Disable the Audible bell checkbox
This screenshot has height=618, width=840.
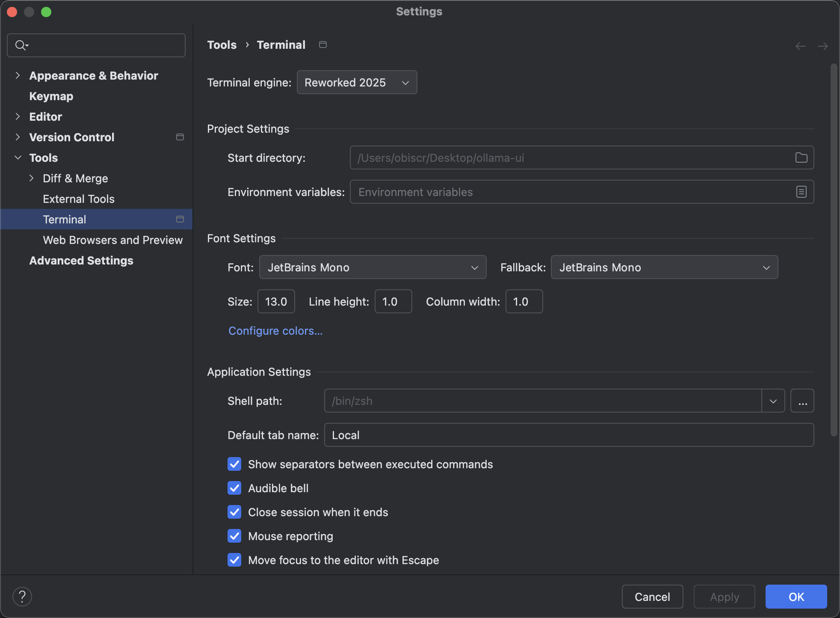coord(234,488)
